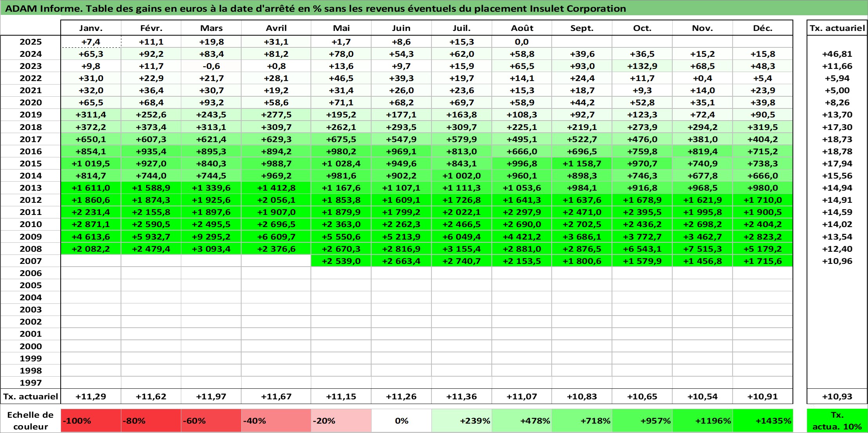Select the 'Mai' column header
The height and width of the screenshot is (433, 868).
(341, 28)
